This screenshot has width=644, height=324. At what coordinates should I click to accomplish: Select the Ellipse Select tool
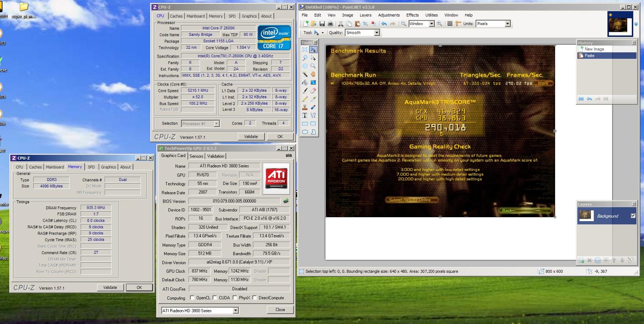(x=305, y=66)
